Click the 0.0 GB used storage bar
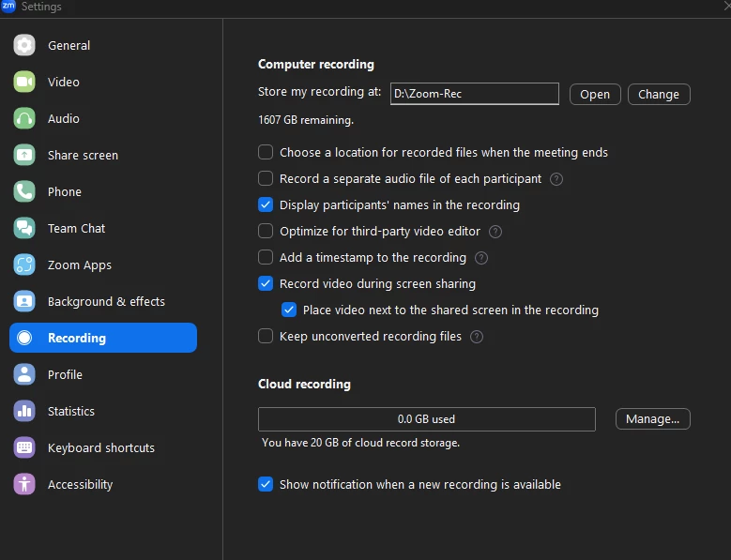The image size is (731, 560). pos(427,419)
